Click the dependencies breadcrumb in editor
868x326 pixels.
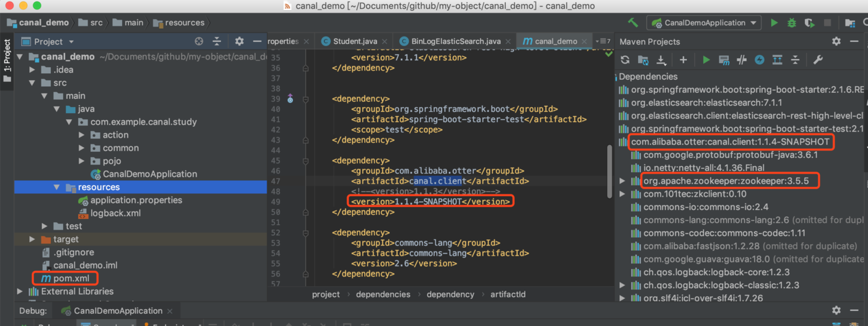pos(382,294)
